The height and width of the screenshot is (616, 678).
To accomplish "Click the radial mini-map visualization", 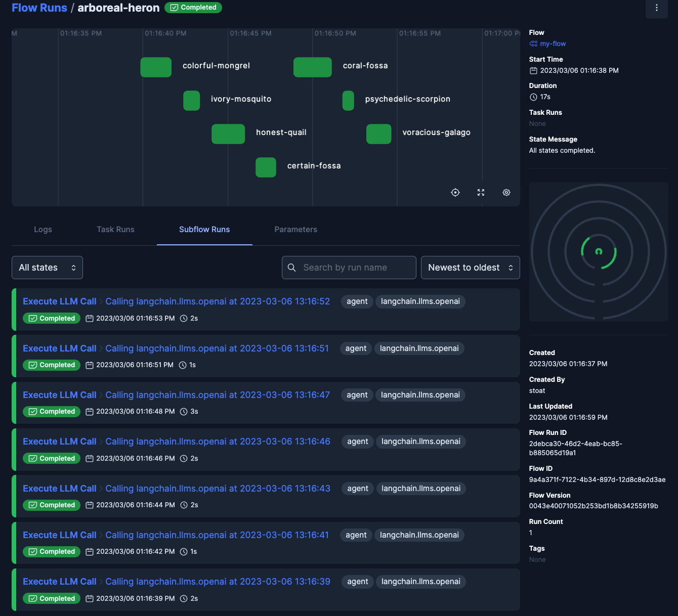I will [x=599, y=251].
